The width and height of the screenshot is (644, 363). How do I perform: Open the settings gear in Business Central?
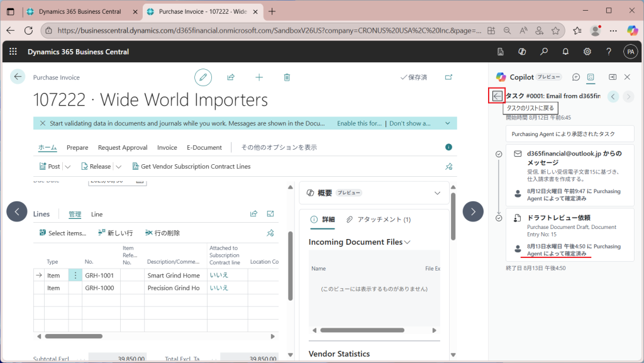587,52
